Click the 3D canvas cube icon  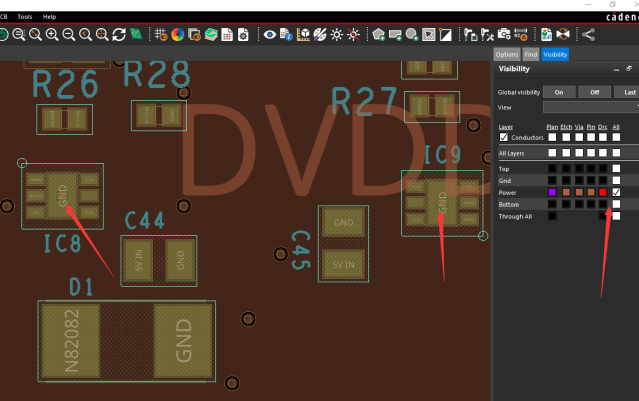(303, 35)
